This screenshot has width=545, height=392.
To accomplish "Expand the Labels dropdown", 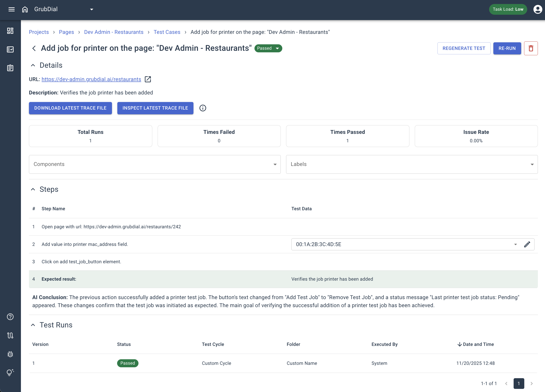I will 532,164.
